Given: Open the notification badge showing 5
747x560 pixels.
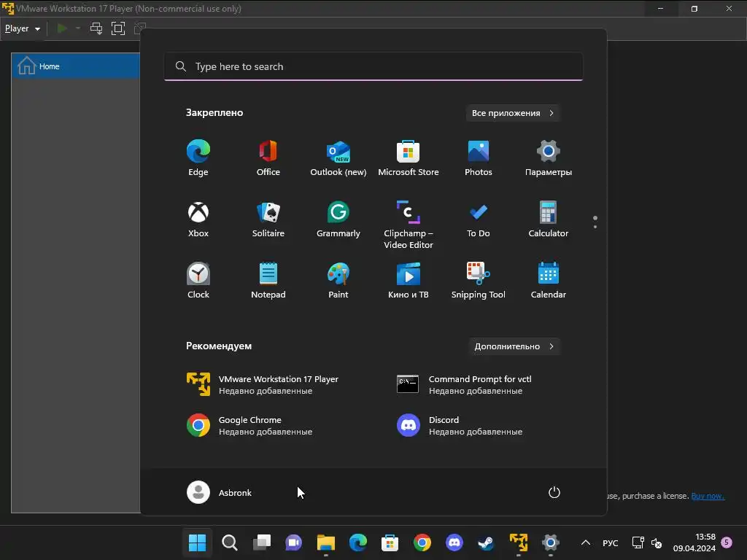Looking at the screenshot, I should click(727, 542).
